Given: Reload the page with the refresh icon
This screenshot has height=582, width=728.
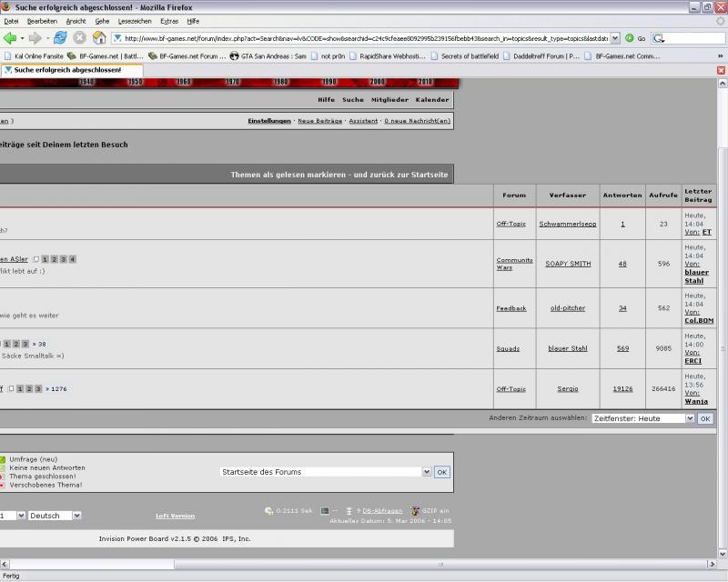Looking at the screenshot, I should [x=60, y=38].
